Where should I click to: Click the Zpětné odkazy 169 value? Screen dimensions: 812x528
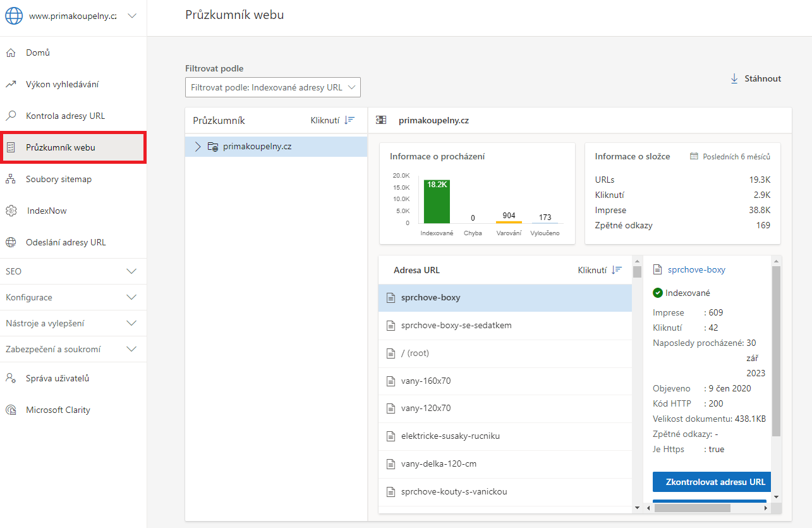point(763,225)
